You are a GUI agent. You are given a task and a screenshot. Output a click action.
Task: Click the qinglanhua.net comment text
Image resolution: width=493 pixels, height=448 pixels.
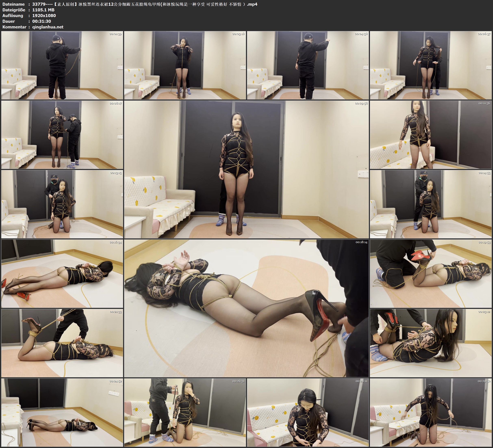48,27
